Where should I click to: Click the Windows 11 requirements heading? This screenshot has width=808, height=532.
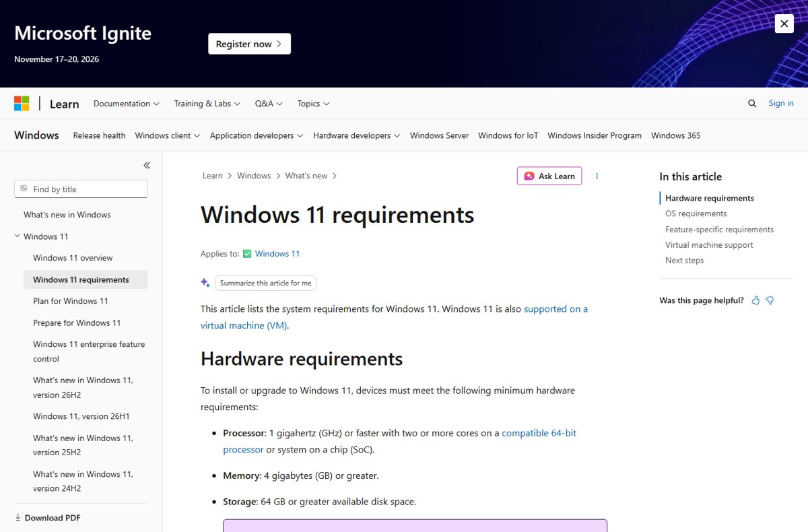click(337, 215)
